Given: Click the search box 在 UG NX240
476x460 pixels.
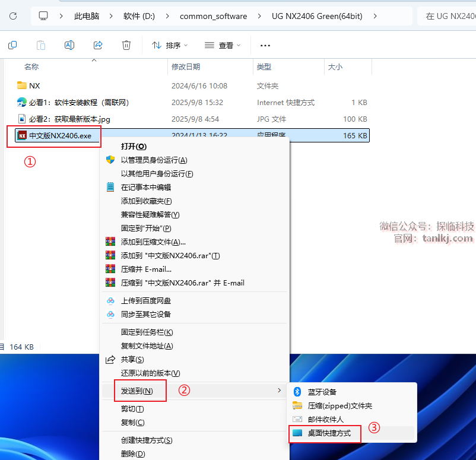Looking at the screenshot, I should [x=446, y=16].
